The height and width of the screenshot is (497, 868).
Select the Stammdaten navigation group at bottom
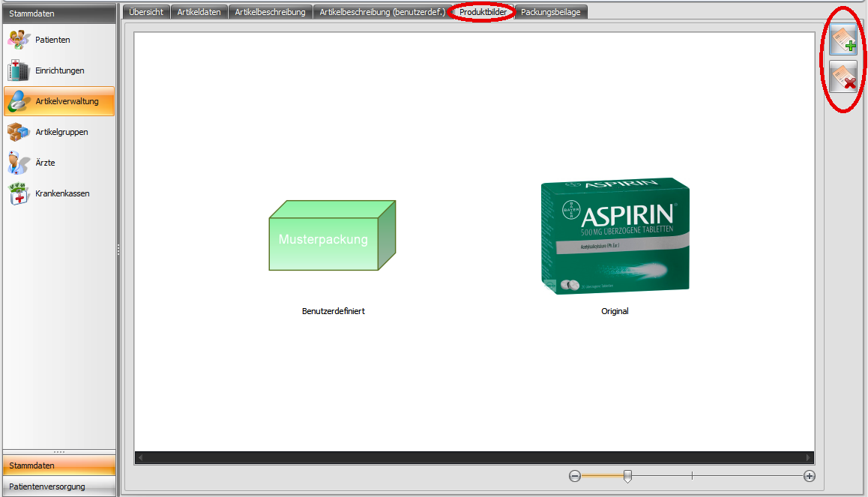pyautogui.click(x=59, y=466)
